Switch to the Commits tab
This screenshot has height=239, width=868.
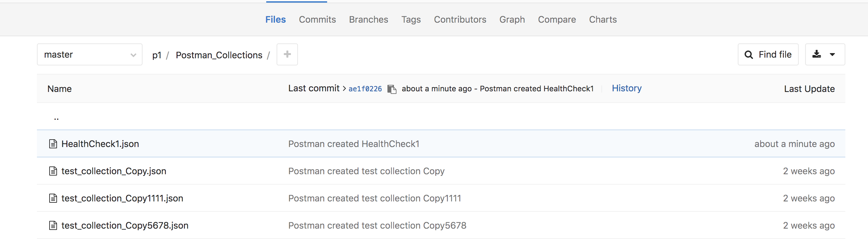pyautogui.click(x=317, y=19)
